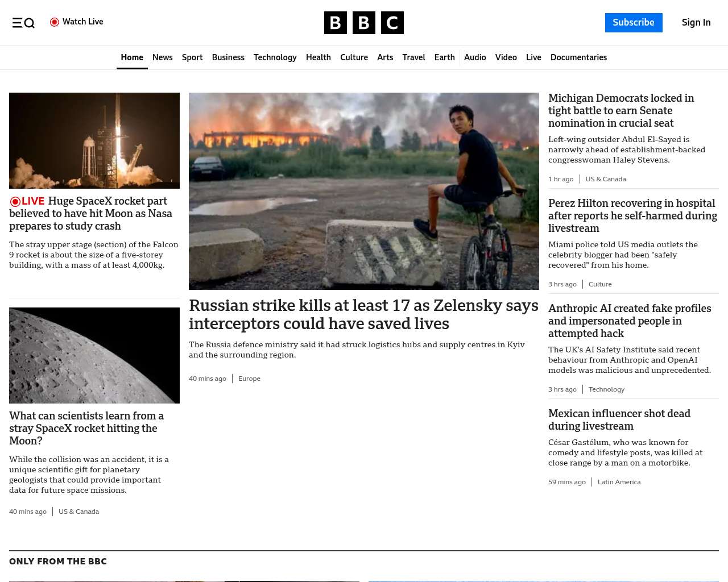
Task: Open the rocket launch thumbnail image
Action: click(94, 140)
